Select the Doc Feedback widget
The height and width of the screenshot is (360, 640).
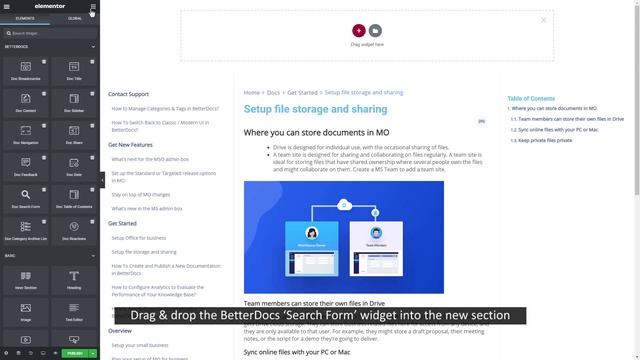26,167
